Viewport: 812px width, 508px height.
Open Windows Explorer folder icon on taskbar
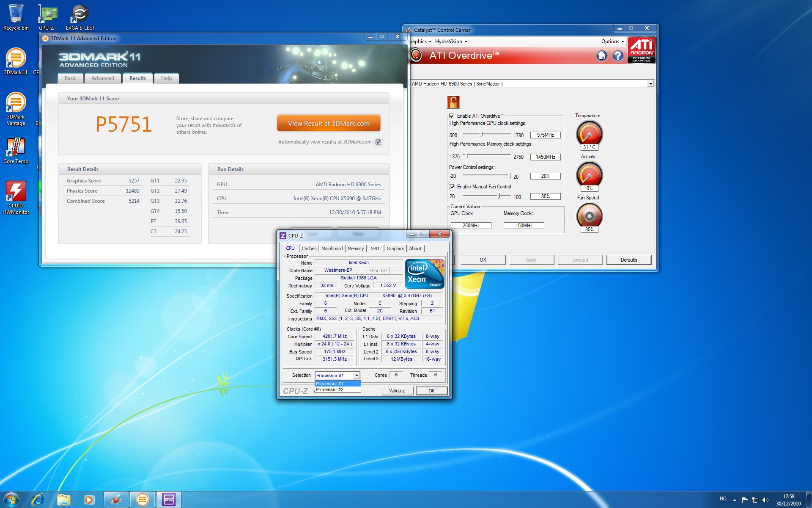[x=63, y=500]
